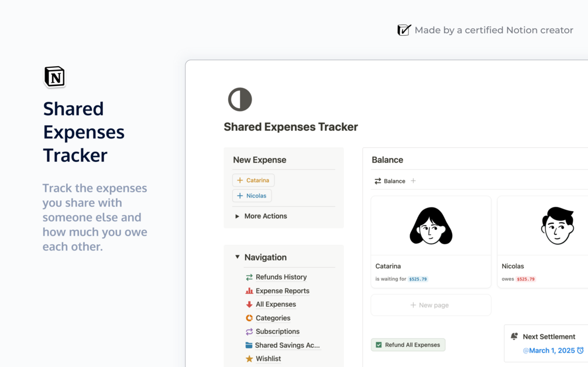Click the plus icon on the Catarina button
The height and width of the screenshot is (367, 588).
(240, 180)
